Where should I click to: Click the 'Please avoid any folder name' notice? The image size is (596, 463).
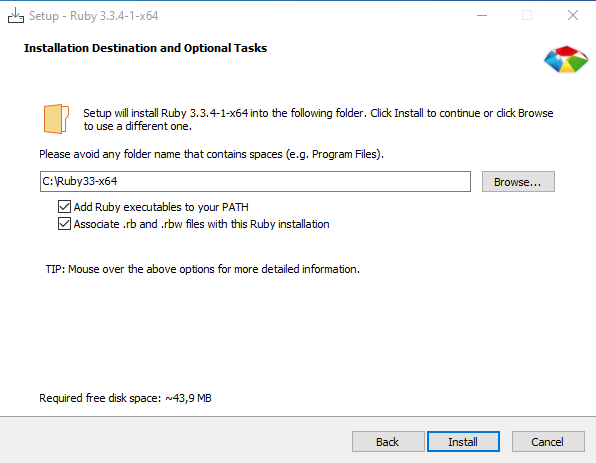coord(211,154)
